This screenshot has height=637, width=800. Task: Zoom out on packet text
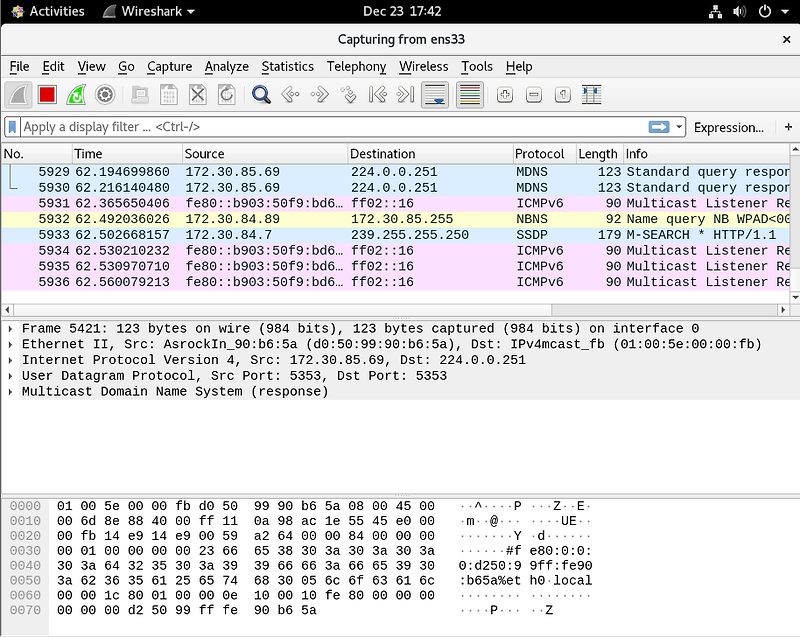click(534, 95)
